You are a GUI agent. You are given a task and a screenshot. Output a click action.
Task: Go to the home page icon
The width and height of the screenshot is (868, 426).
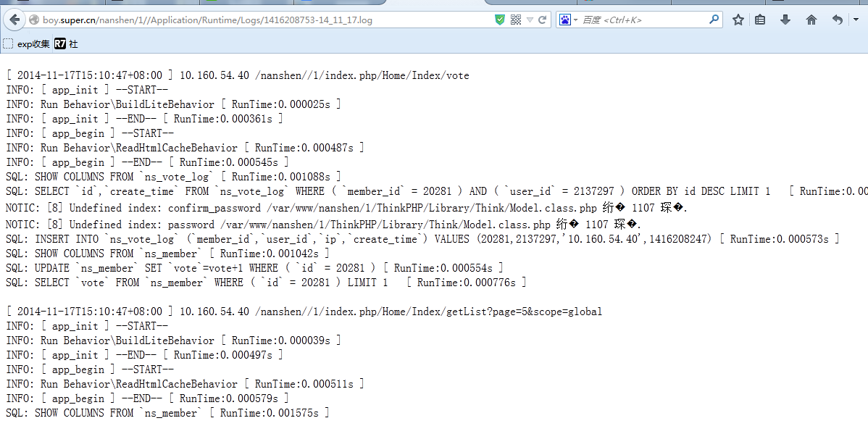pyautogui.click(x=811, y=20)
